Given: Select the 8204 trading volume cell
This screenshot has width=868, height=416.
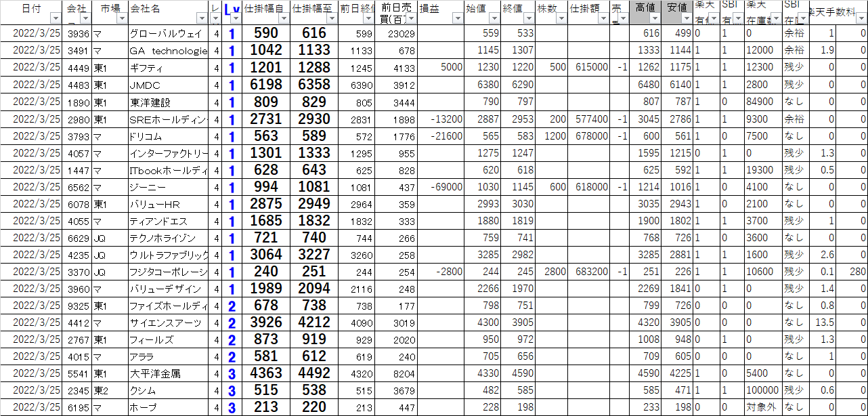Looking at the screenshot, I should click(x=397, y=373).
